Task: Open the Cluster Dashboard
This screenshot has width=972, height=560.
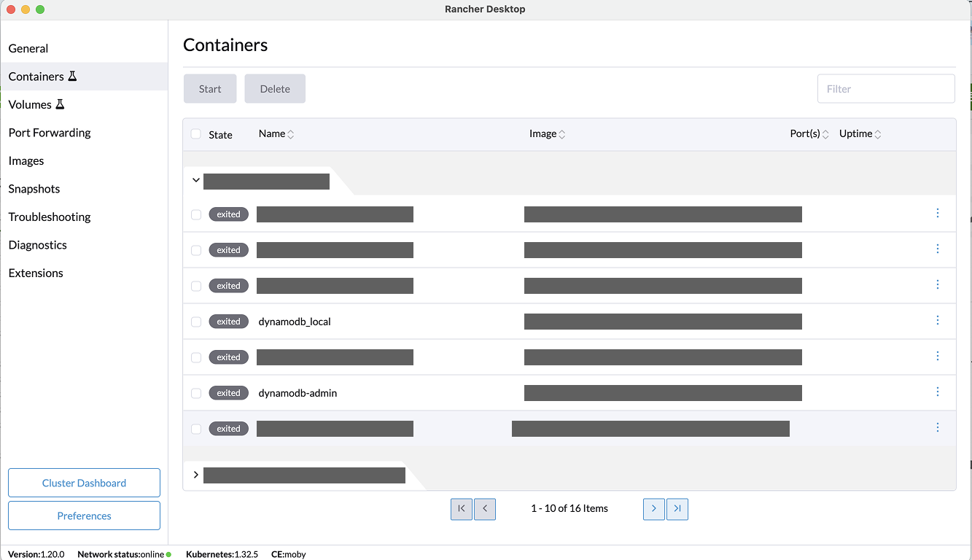Action: coord(84,483)
